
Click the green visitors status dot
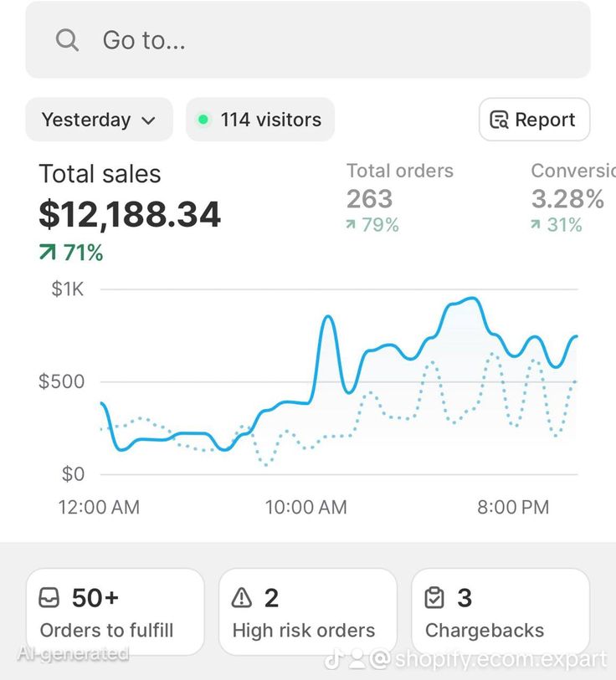click(x=203, y=119)
